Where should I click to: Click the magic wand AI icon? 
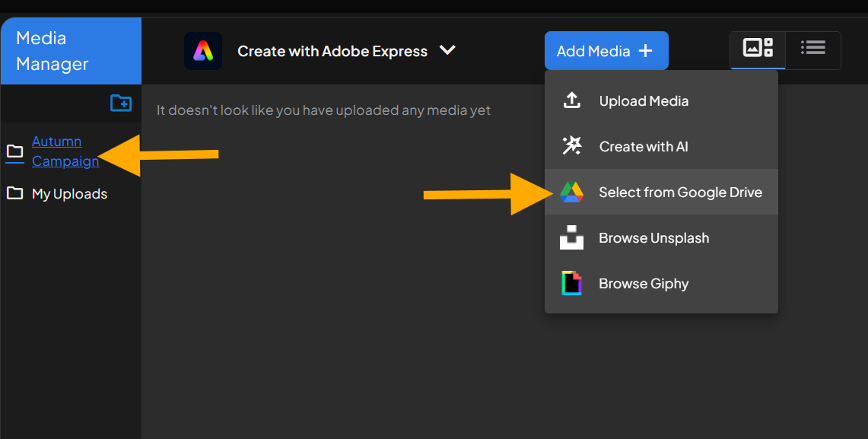(x=571, y=146)
